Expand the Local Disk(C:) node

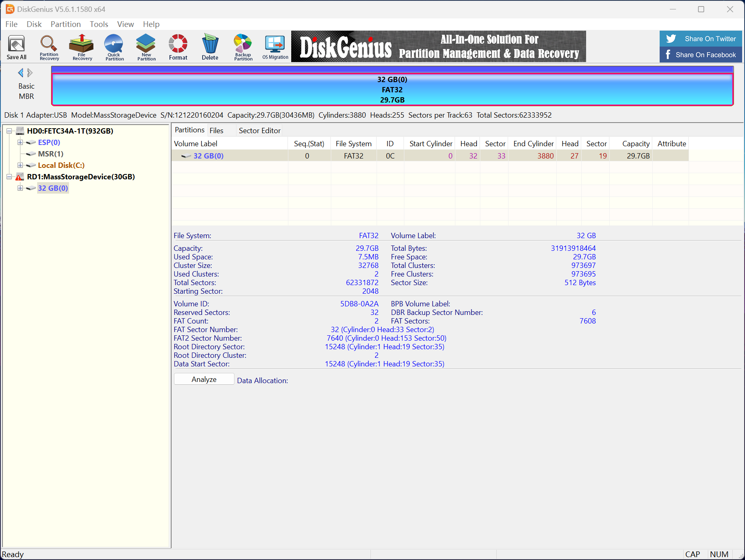coord(20,165)
